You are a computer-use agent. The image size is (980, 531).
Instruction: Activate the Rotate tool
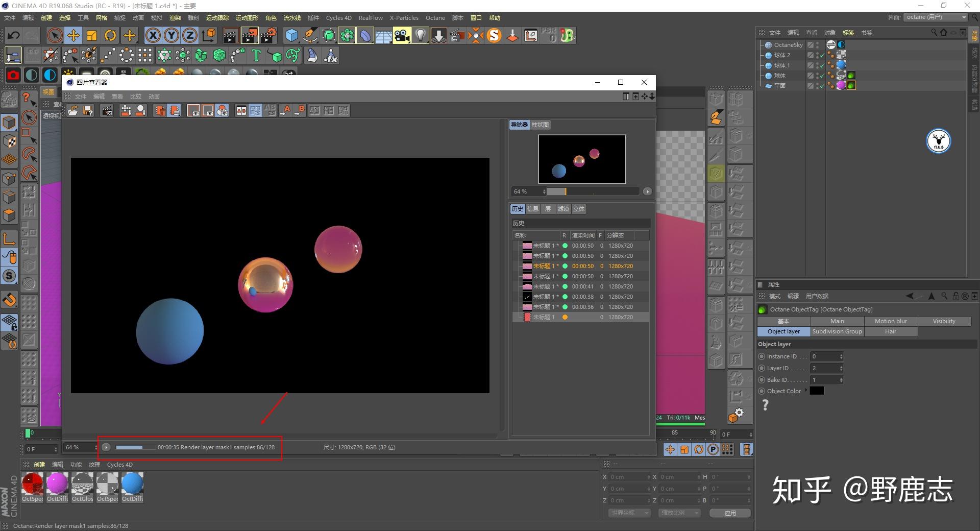(110, 35)
